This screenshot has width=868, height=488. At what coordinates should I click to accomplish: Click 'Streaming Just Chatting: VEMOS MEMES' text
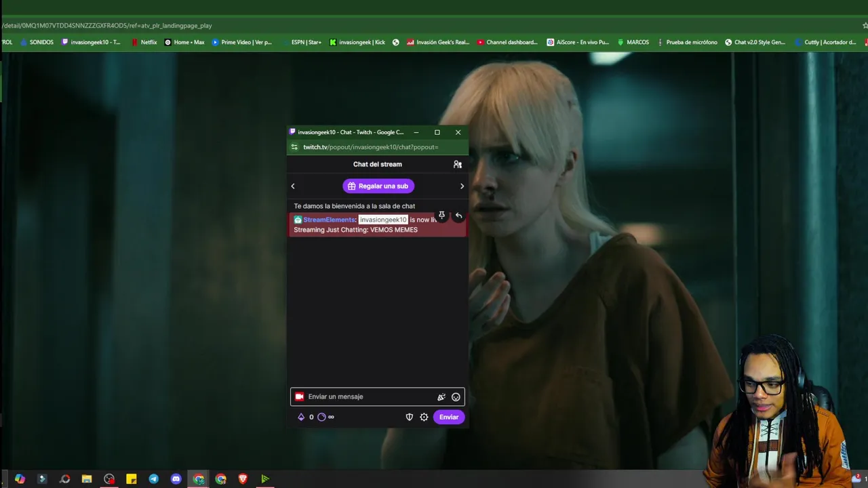click(355, 230)
